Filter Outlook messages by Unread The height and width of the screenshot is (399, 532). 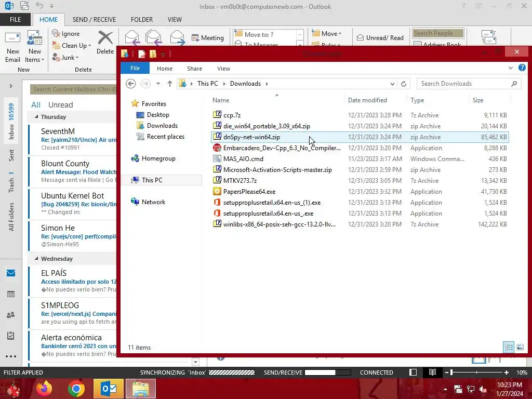click(60, 104)
